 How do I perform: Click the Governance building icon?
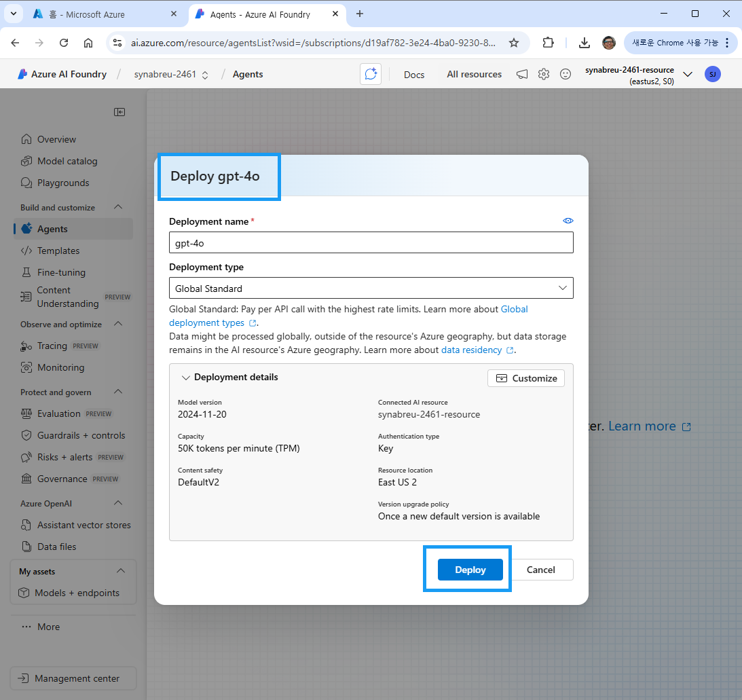(26, 479)
